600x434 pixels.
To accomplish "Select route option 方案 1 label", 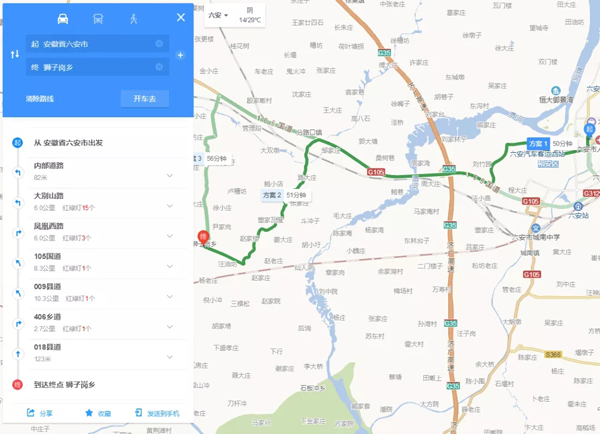I will pos(538,144).
